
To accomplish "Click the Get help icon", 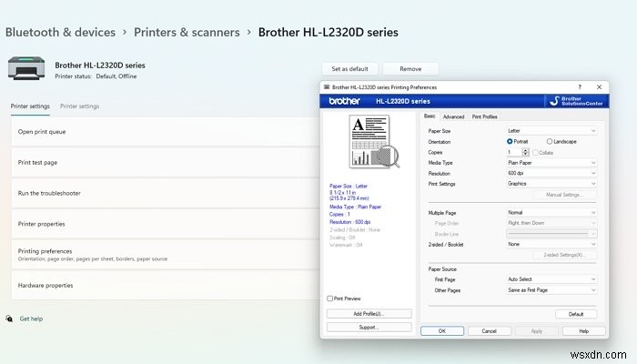I will (9, 318).
